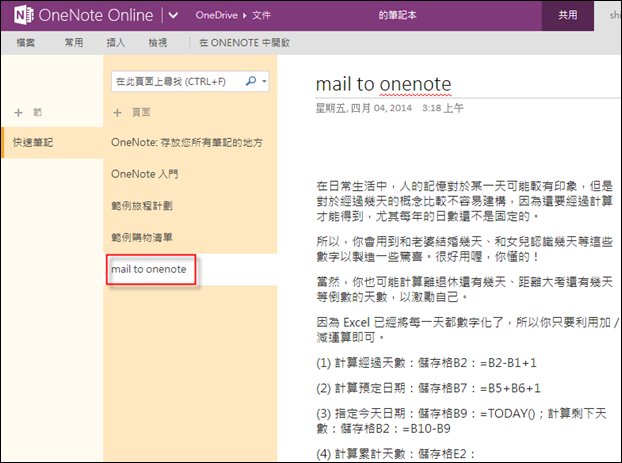Image resolution: width=622 pixels, height=463 pixels.
Task: Open the 文件 breadcrumb link
Action: click(261, 15)
